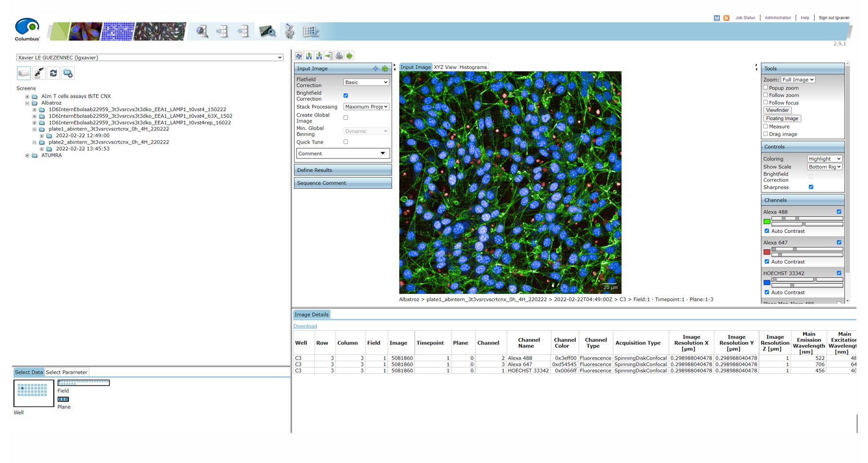Open the user selector dropdown
868x463 pixels.
(150, 57)
